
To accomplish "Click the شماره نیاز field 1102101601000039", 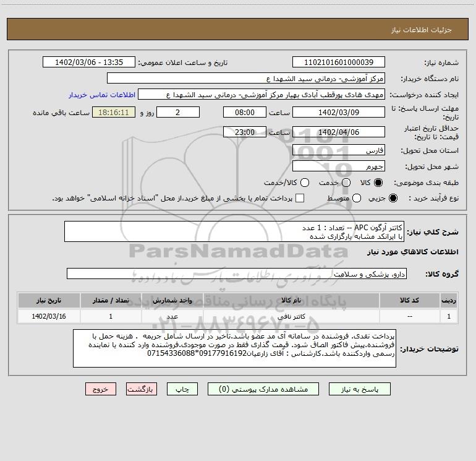I will tap(339, 62).
